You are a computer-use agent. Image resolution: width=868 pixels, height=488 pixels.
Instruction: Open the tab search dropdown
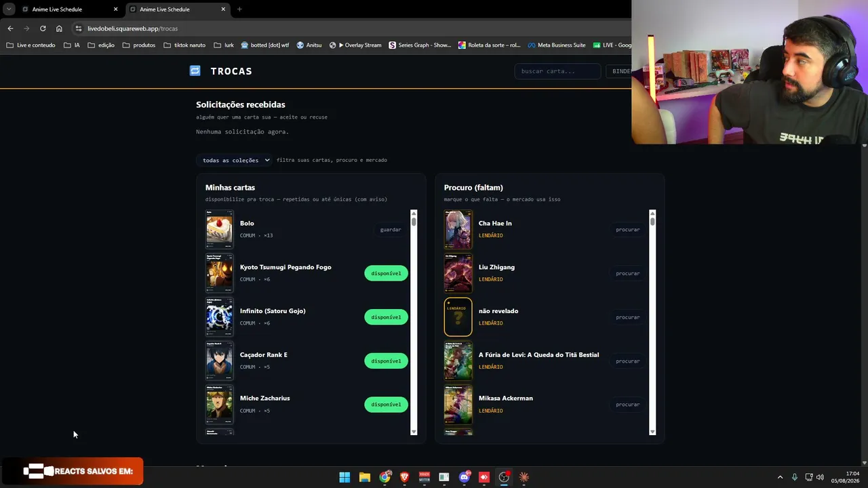click(9, 9)
